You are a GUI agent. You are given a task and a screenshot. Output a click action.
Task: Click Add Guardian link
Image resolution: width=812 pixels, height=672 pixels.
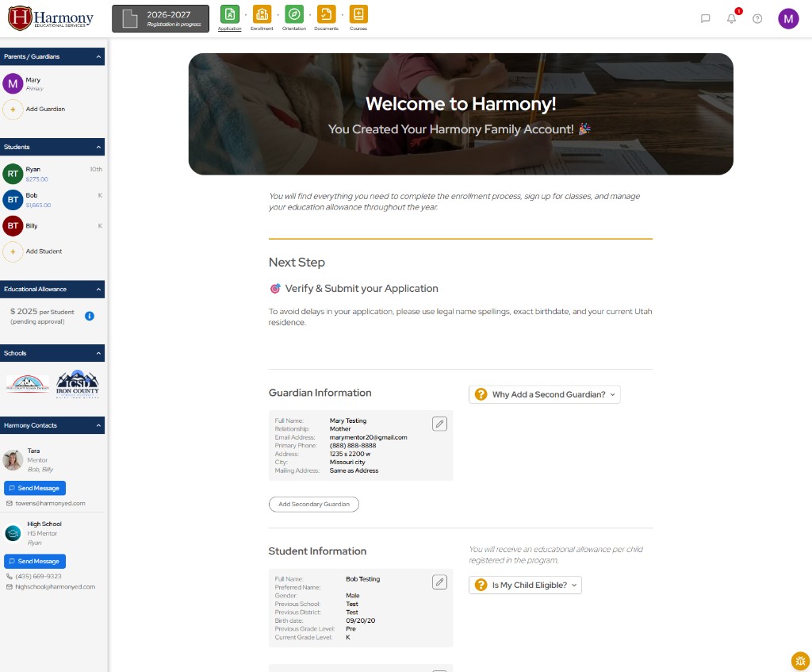pos(45,109)
